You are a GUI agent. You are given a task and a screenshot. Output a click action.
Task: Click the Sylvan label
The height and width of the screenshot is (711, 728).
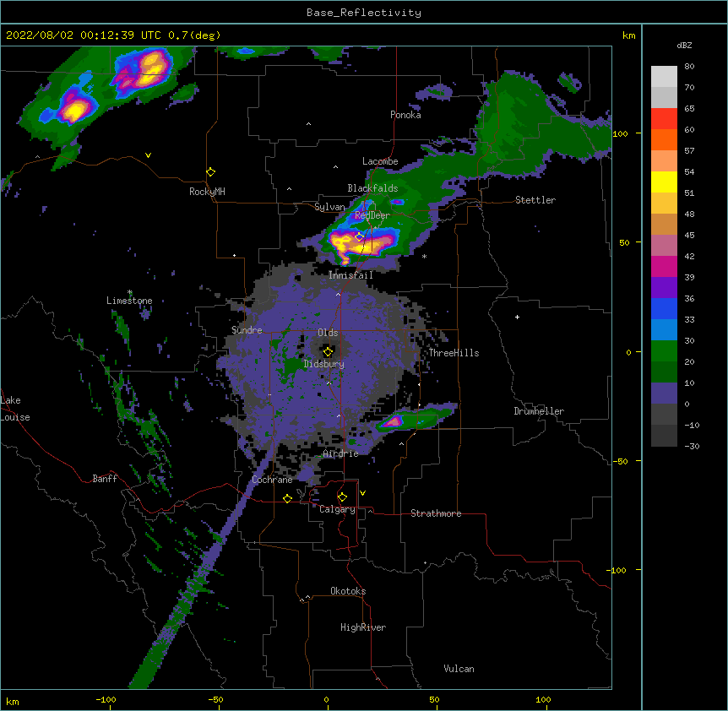point(329,207)
